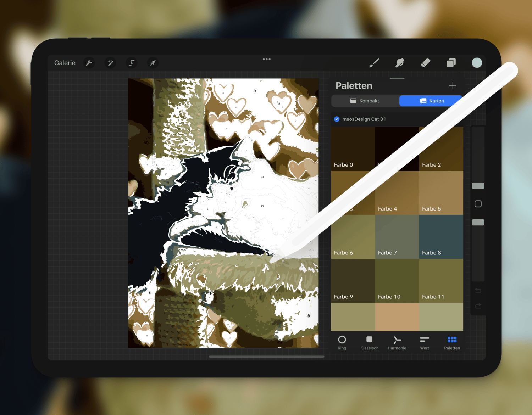Pick the Farbe 4 swatch
Image resolution: width=532 pixels, height=415 pixels.
coord(397,193)
